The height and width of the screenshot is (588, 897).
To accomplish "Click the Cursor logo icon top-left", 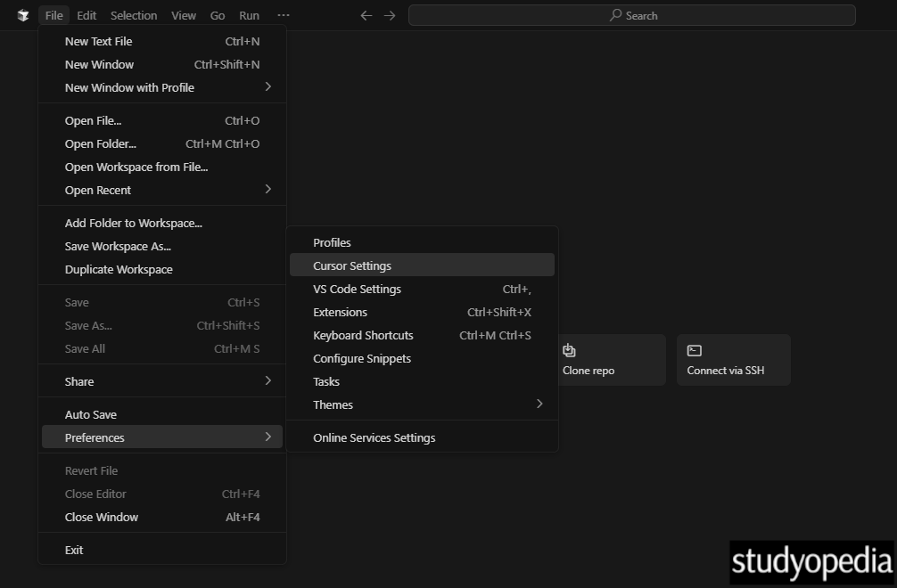I will 22,15.
